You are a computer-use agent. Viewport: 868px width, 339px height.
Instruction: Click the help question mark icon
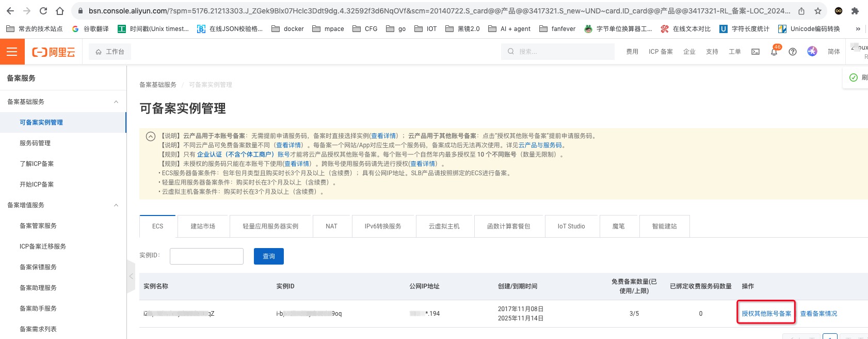tap(793, 52)
